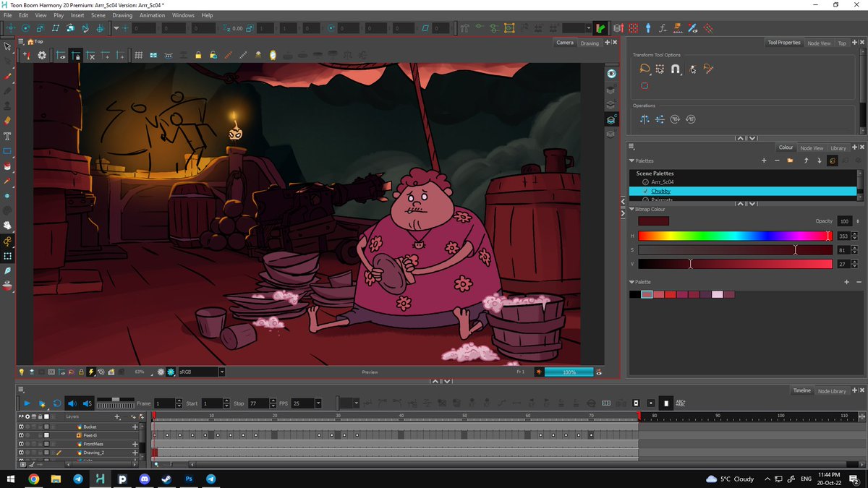Toggle the Arrr_Sc04 palette check circle
The width and height of the screenshot is (868, 488).
(x=644, y=182)
